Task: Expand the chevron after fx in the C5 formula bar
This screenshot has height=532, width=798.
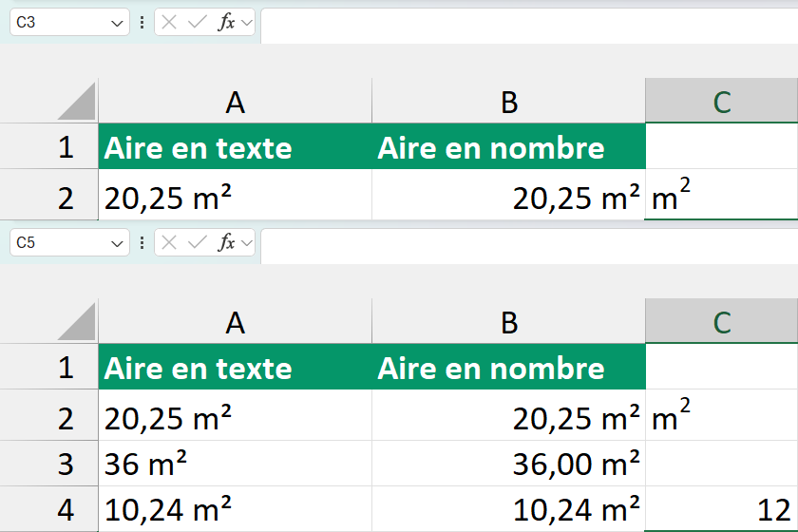Action: [247, 243]
